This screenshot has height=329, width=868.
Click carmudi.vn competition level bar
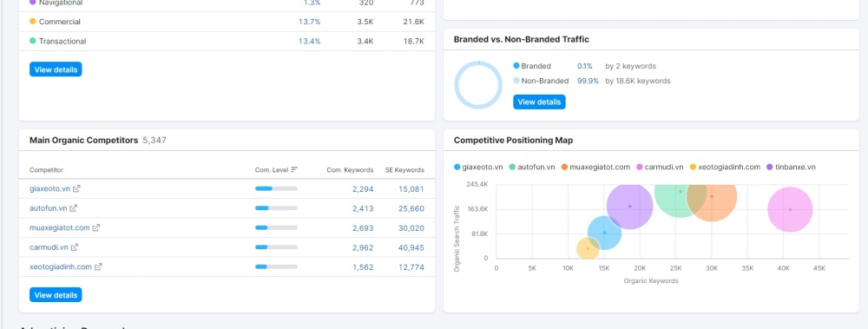click(x=276, y=247)
